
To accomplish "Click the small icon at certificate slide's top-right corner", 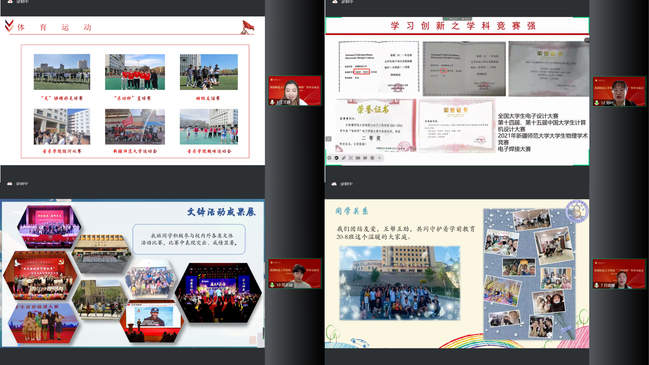I will (587, 40).
